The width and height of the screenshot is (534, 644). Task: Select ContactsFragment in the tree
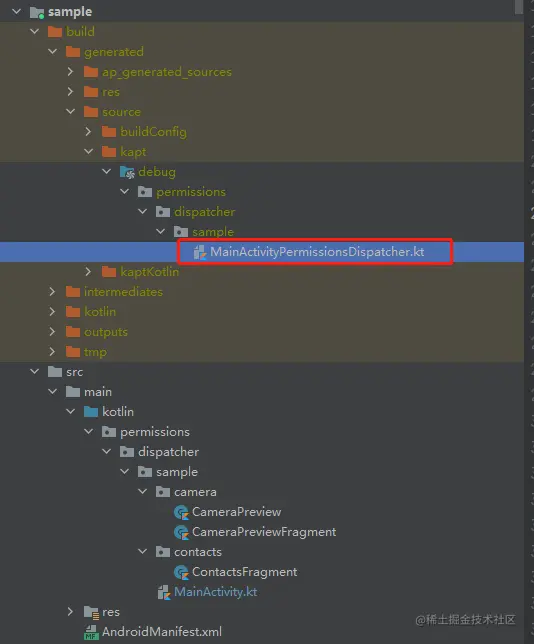[x=244, y=572]
